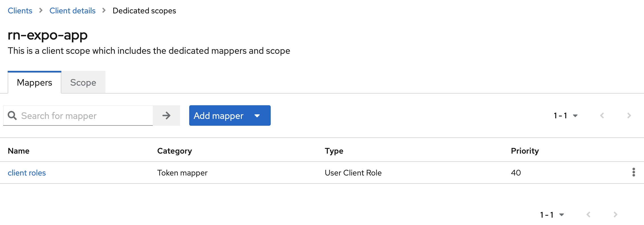This screenshot has width=644, height=225.
Task: Switch to the Scope tab
Action: coord(83,82)
